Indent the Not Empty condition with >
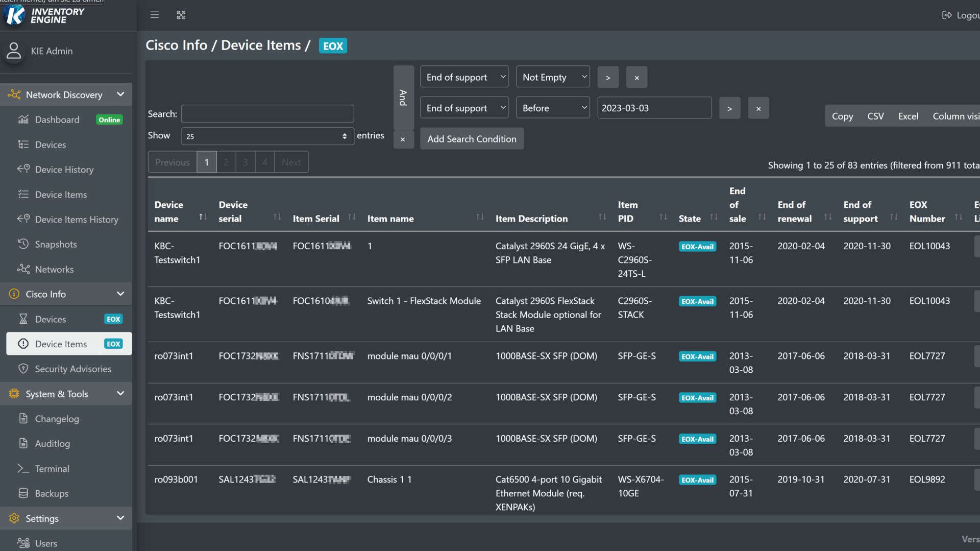 [x=608, y=78]
